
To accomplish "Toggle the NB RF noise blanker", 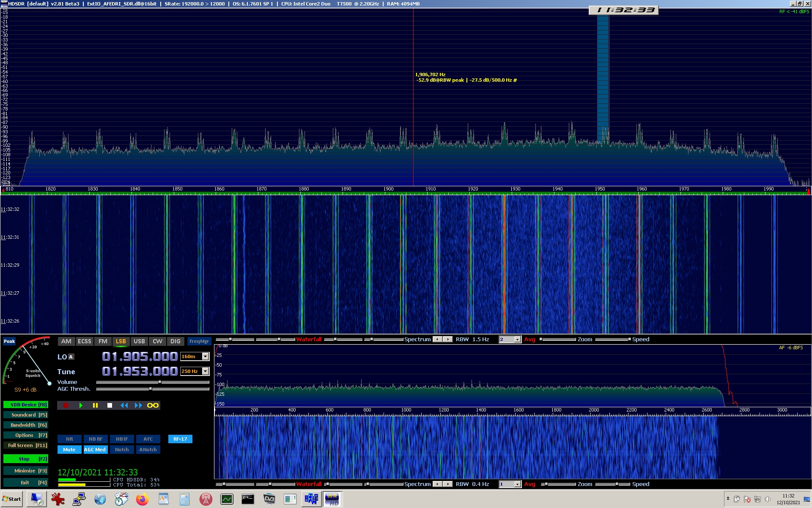I will [96, 439].
